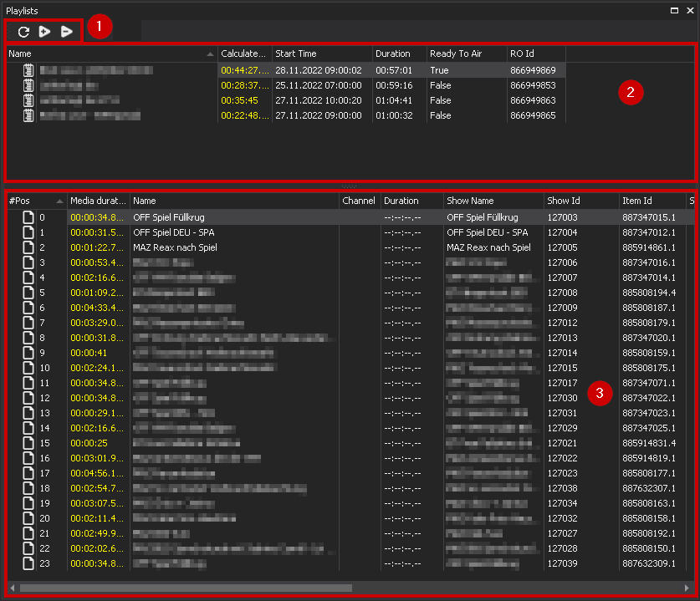Click the play icon with plus sign
The image size is (700, 601).
tap(45, 32)
